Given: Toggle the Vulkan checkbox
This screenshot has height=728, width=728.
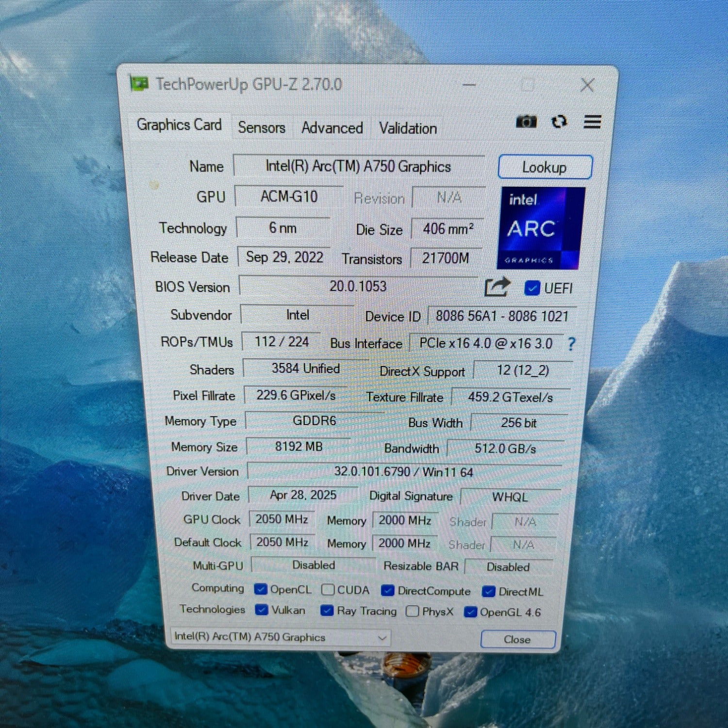Looking at the screenshot, I should click(262, 610).
